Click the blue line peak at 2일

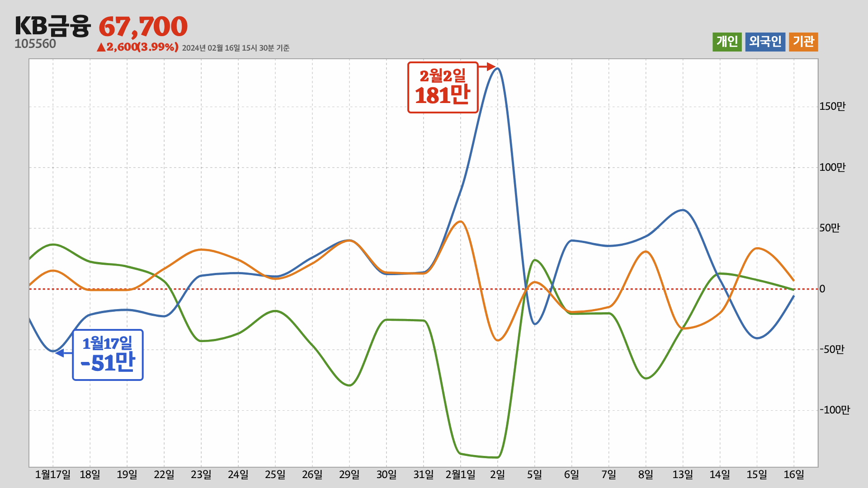click(x=498, y=69)
